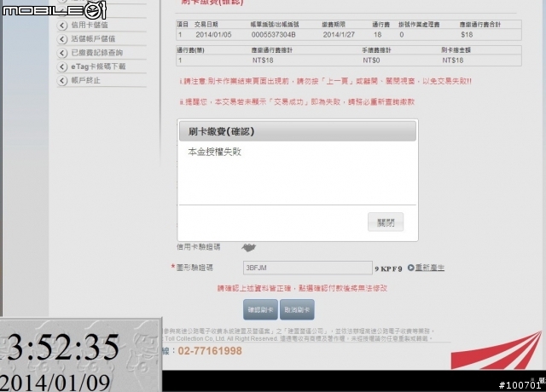
Task: Click the captcha image 9KPF9
Action: (x=389, y=268)
